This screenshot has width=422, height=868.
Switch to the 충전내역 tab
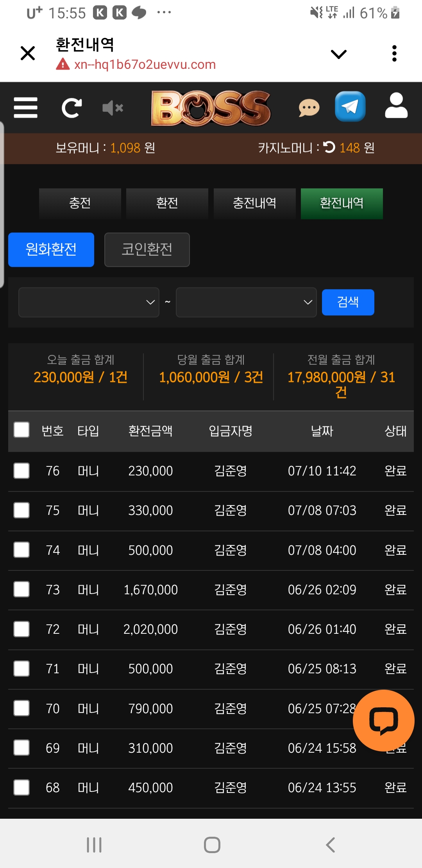254,203
